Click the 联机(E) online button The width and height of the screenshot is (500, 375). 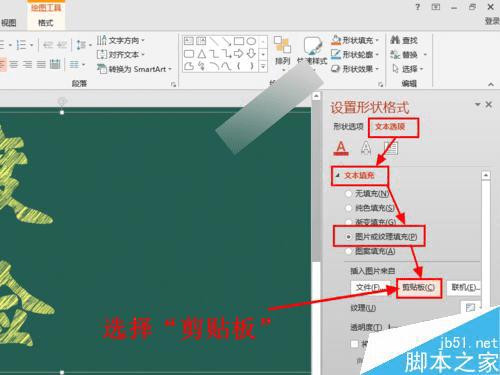465,287
